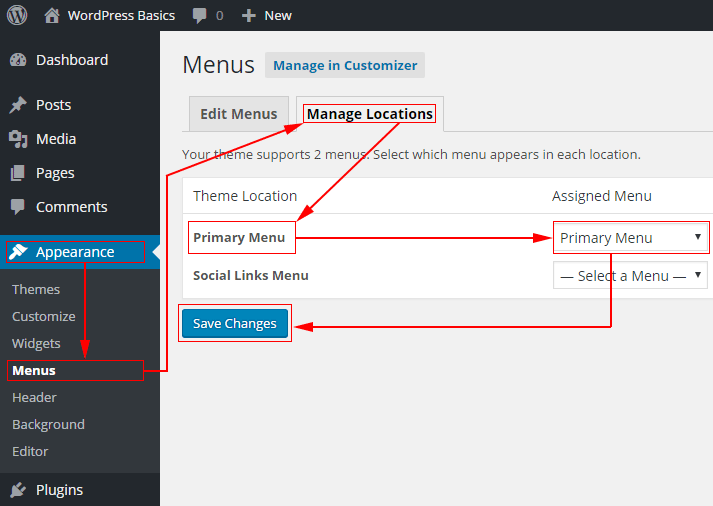Open the Background submenu item

click(x=48, y=425)
